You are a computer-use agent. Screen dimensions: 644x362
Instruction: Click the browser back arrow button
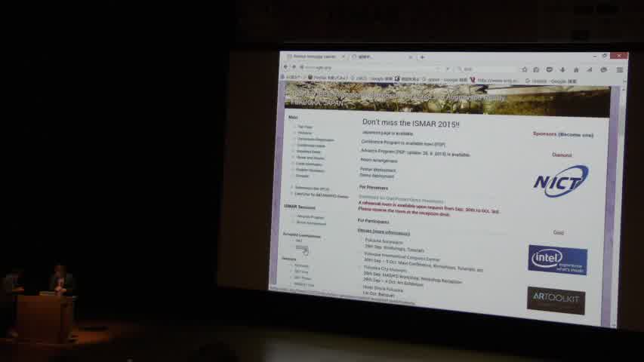(x=285, y=66)
